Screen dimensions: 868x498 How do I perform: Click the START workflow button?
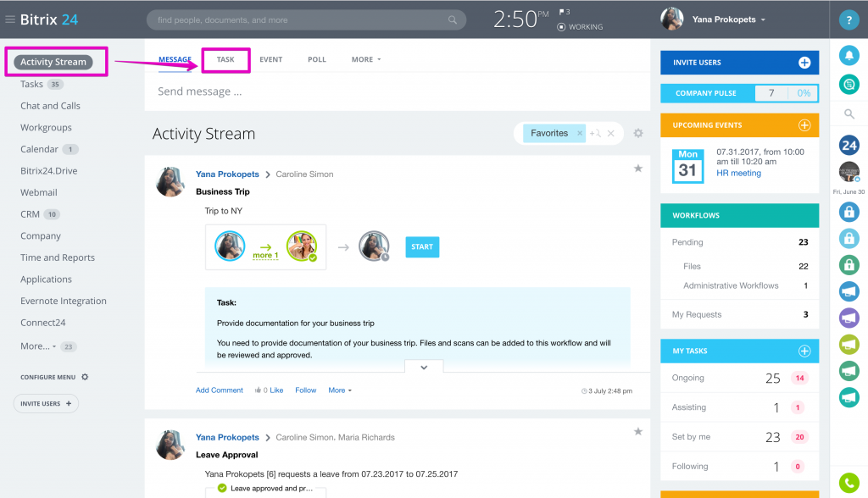422,246
